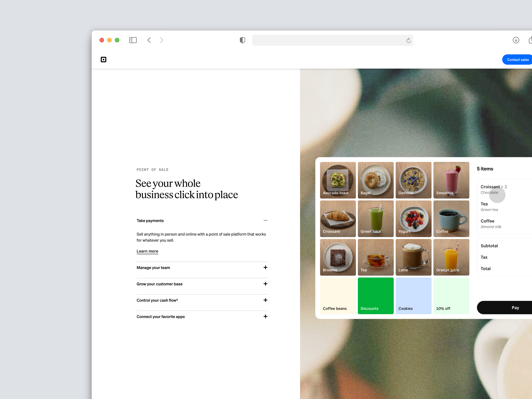This screenshot has width=532, height=399.
Task: Open the Learn more link
Action: click(147, 251)
